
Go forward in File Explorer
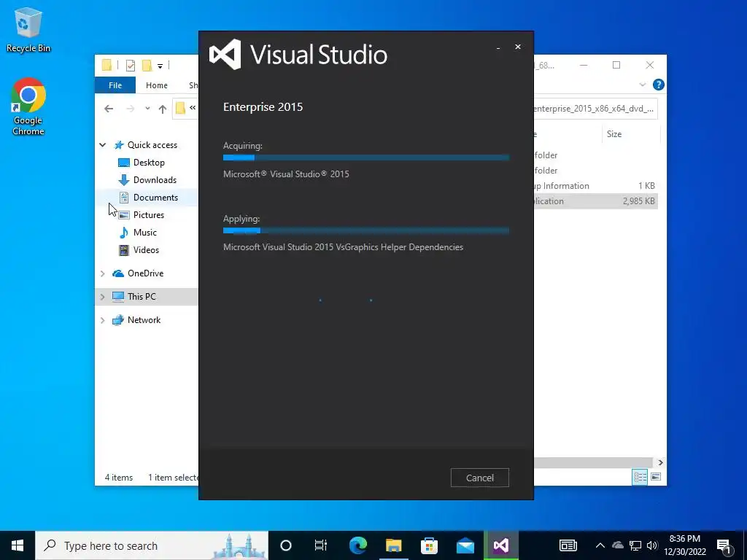[130, 109]
